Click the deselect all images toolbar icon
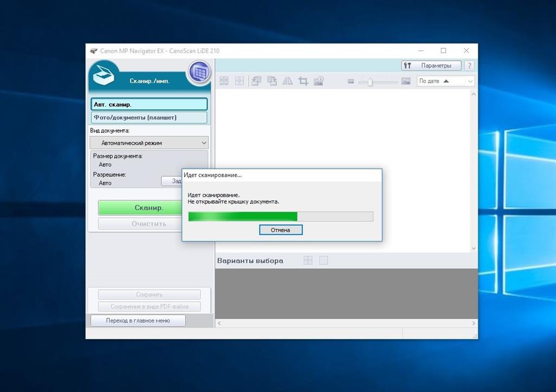556x392 pixels. pyautogui.click(x=239, y=81)
